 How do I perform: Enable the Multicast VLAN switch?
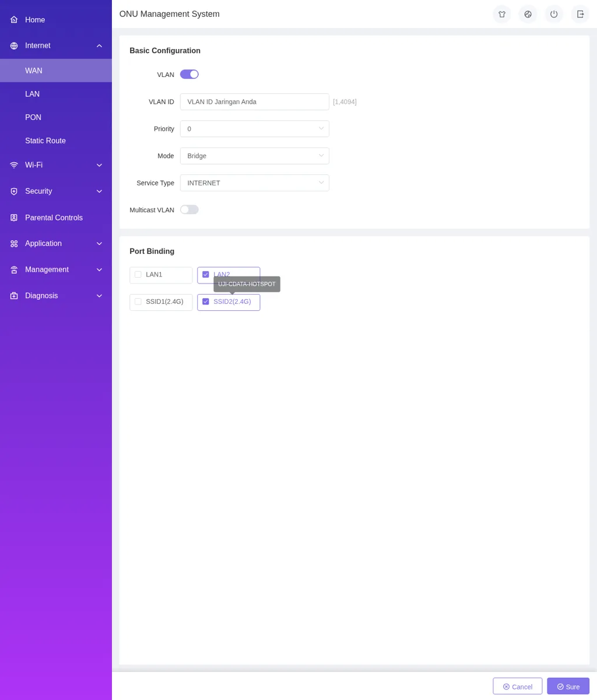coord(189,209)
